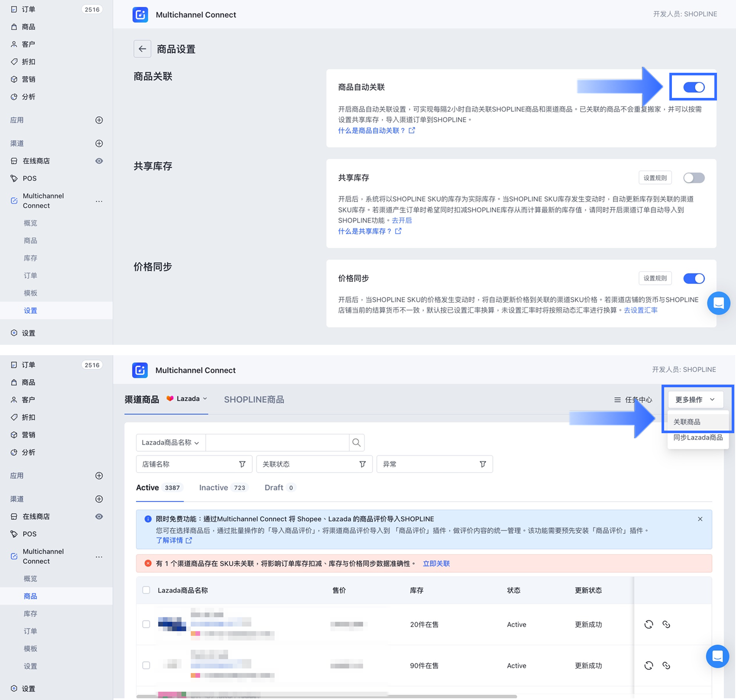
Task: Click the eye icon beside 在线商店 in lower sidebar
Action: tap(99, 517)
